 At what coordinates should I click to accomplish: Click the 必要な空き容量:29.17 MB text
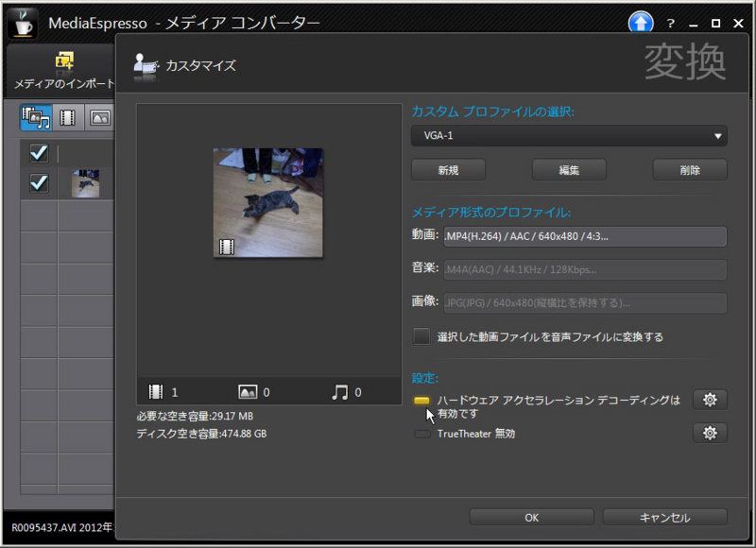(x=195, y=416)
